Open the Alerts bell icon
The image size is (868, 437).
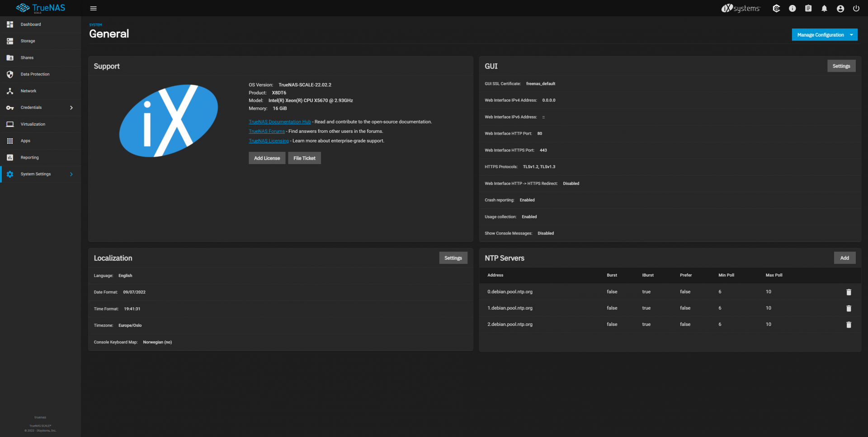[x=824, y=8]
